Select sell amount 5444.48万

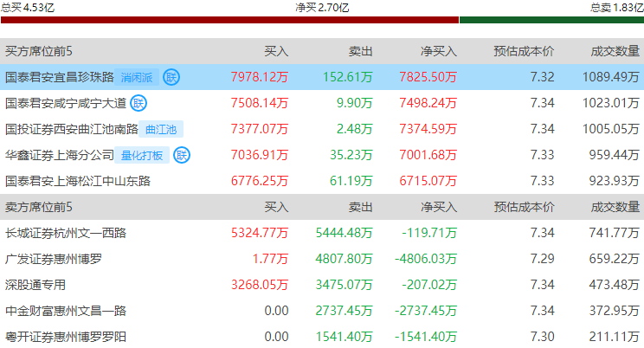click(345, 233)
